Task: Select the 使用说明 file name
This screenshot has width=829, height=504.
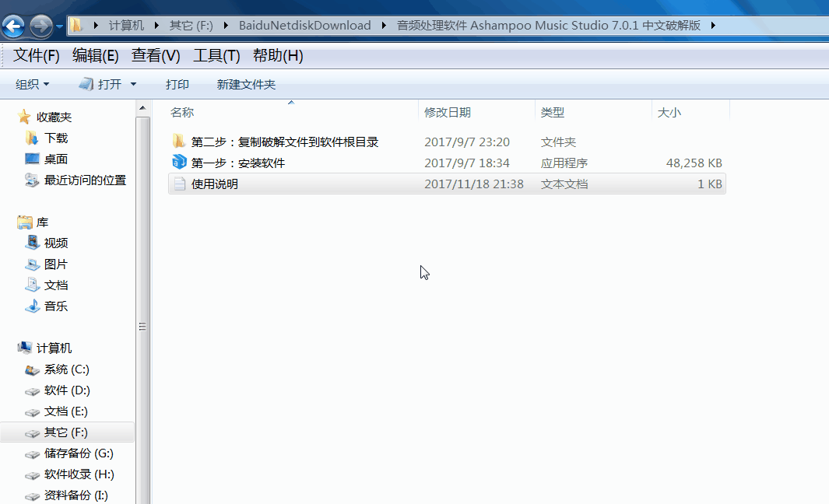Action: [x=214, y=184]
